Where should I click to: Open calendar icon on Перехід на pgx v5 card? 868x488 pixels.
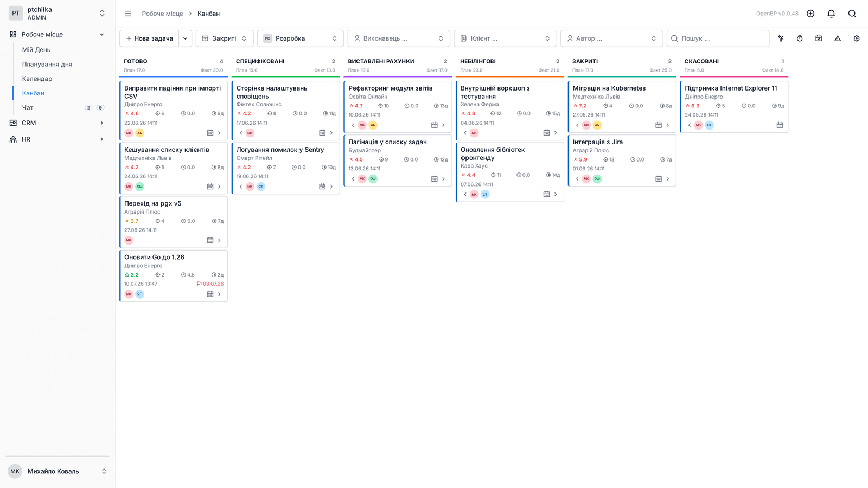(210, 240)
